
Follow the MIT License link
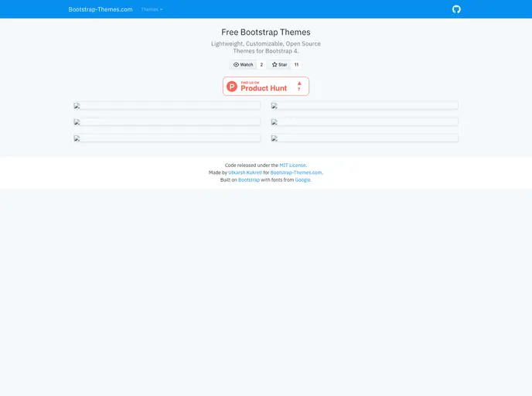pos(292,166)
